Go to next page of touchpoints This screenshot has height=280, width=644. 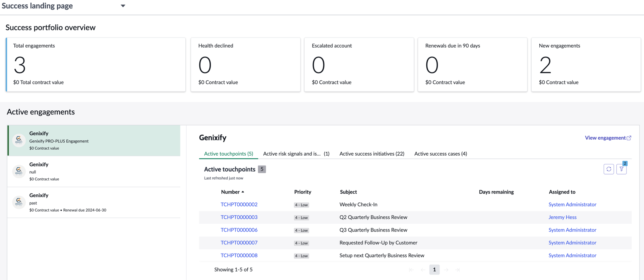446,270
